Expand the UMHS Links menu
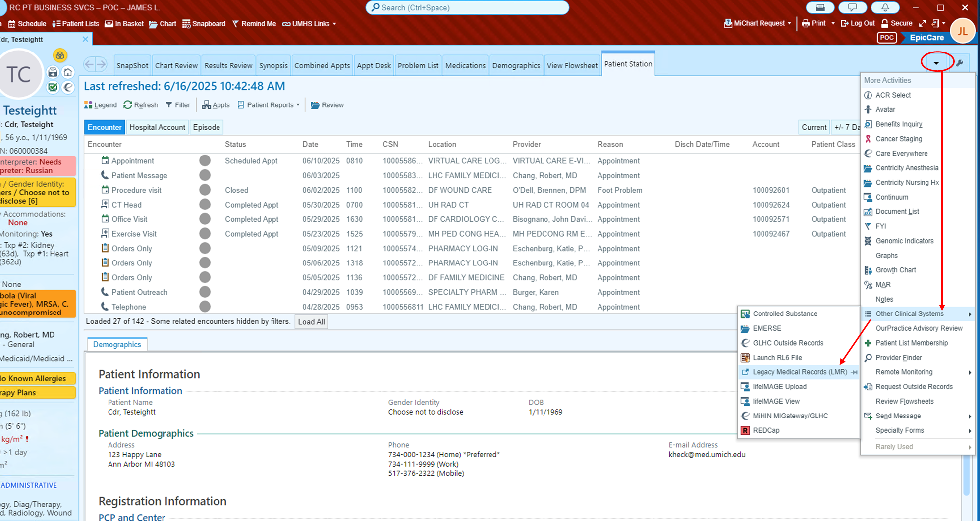 [310, 24]
